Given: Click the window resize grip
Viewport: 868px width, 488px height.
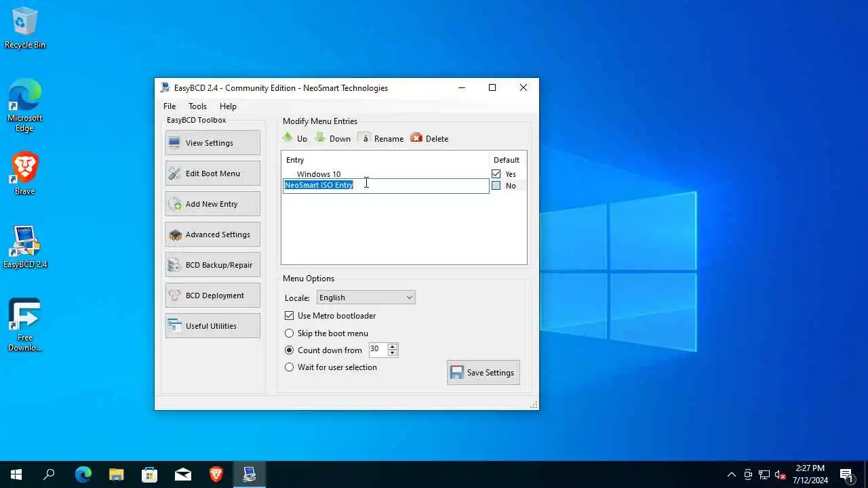Looking at the screenshot, I should point(534,405).
